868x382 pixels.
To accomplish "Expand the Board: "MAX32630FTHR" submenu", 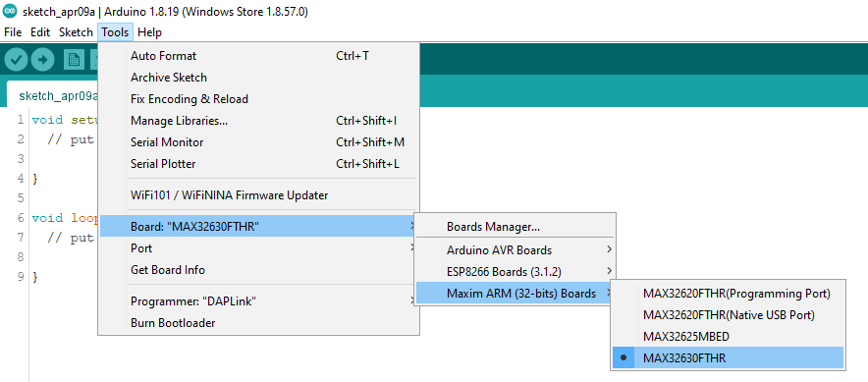I will point(258,227).
